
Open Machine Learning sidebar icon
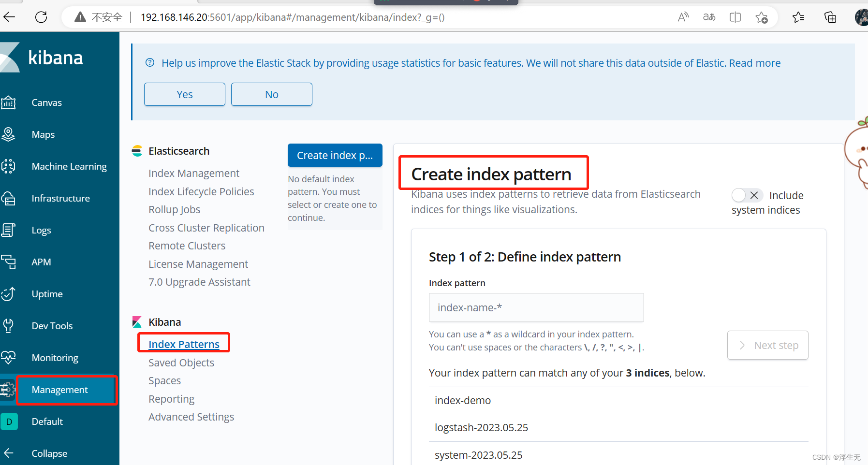tap(8, 166)
